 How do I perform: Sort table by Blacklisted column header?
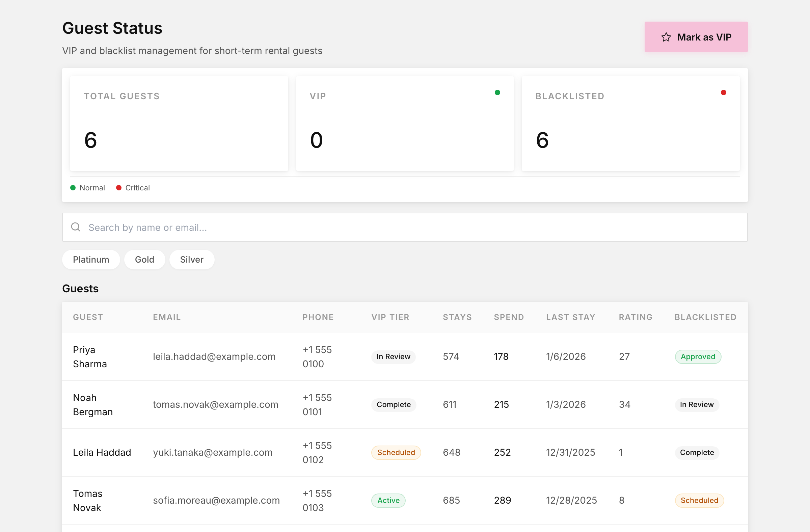(x=705, y=317)
